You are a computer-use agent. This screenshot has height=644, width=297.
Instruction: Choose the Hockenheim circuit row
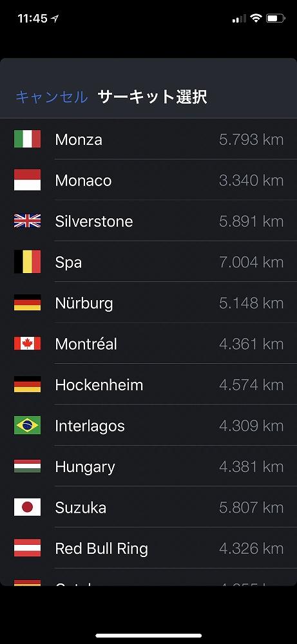[x=148, y=384]
